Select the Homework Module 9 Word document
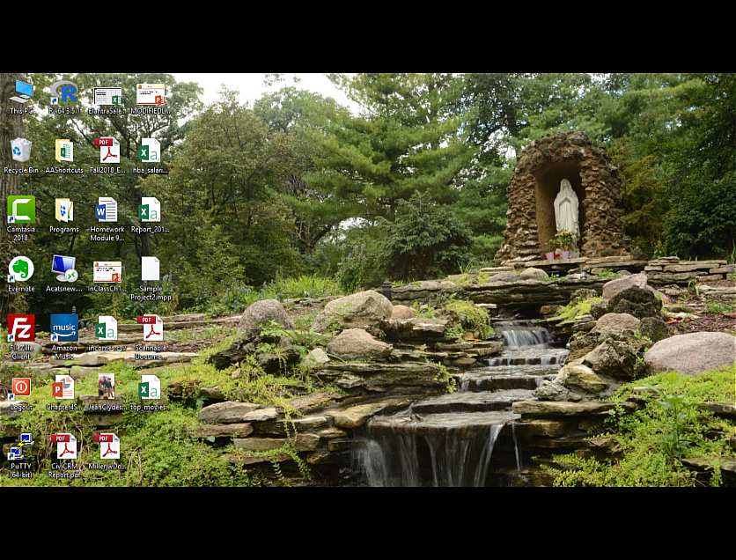 (107, 210)
